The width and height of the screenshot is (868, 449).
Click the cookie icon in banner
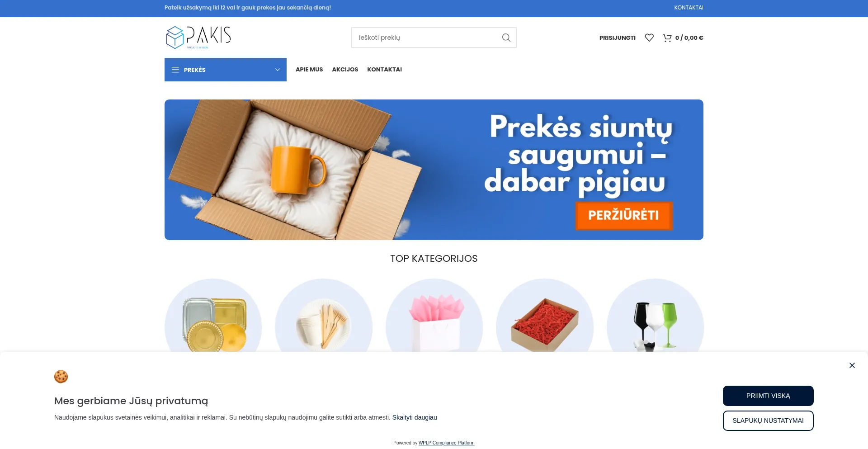[61, 377]
